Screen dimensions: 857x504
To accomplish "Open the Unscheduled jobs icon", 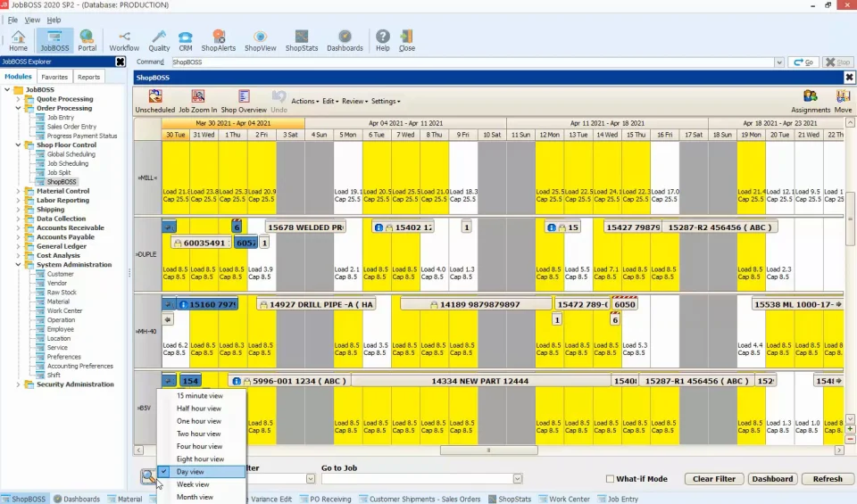I will [x=155, y=102].
